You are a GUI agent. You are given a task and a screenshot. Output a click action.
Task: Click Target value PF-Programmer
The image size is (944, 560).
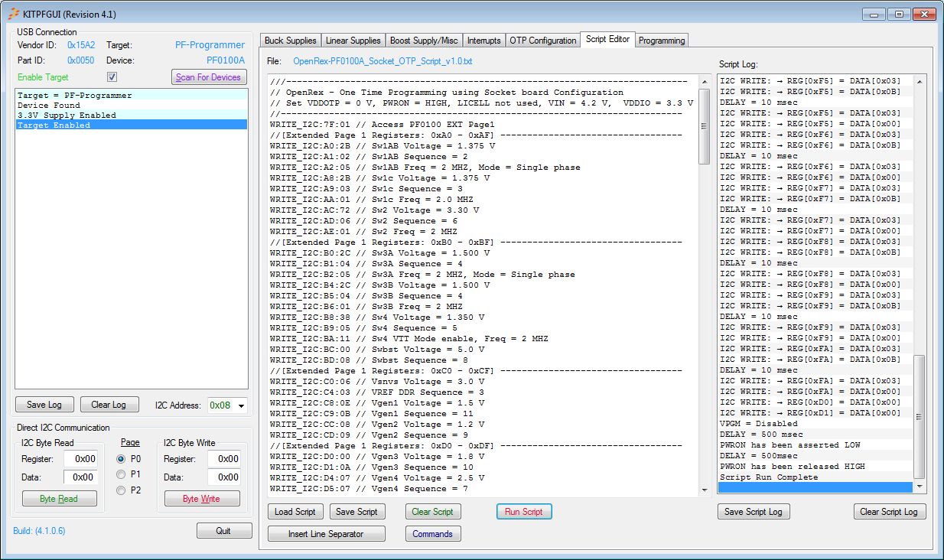[x=210, y=45]
